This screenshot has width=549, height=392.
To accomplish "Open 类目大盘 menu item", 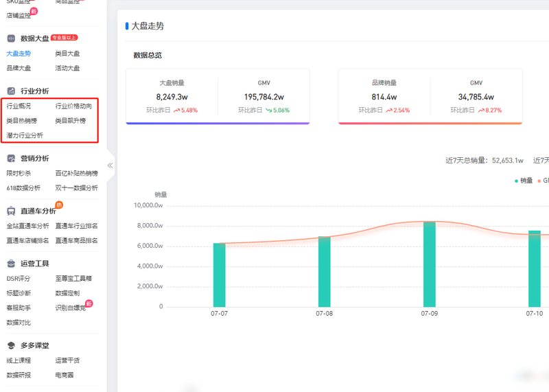I will 67,54.
